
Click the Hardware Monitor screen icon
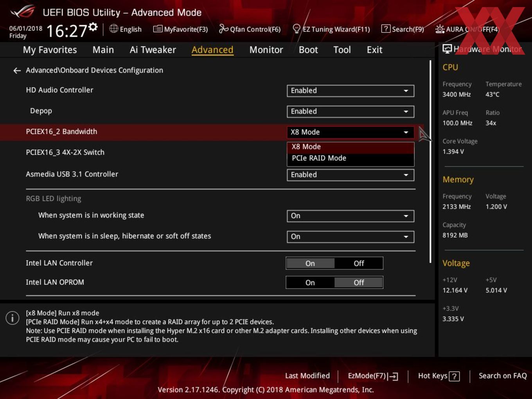tap(447, 49)
